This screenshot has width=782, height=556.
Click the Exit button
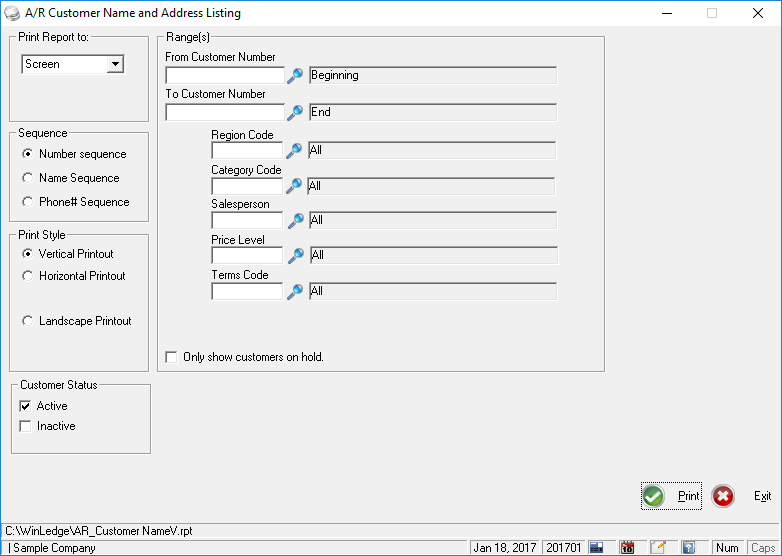(742, 496)
